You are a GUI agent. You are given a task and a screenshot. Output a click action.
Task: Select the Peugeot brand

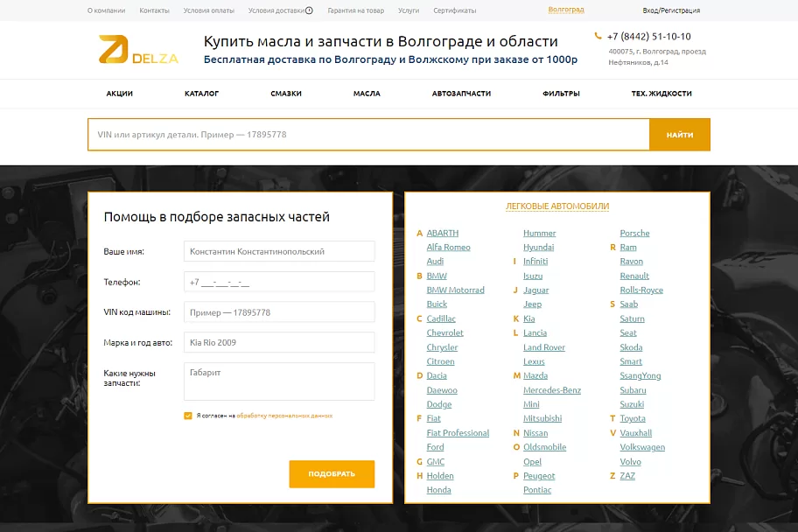pos(539,476)
